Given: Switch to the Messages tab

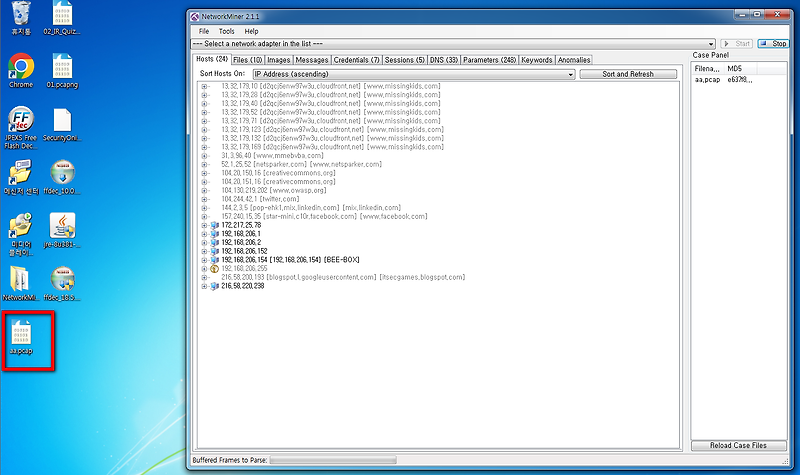Looking at the screenshot, I should tap(312, 60).
